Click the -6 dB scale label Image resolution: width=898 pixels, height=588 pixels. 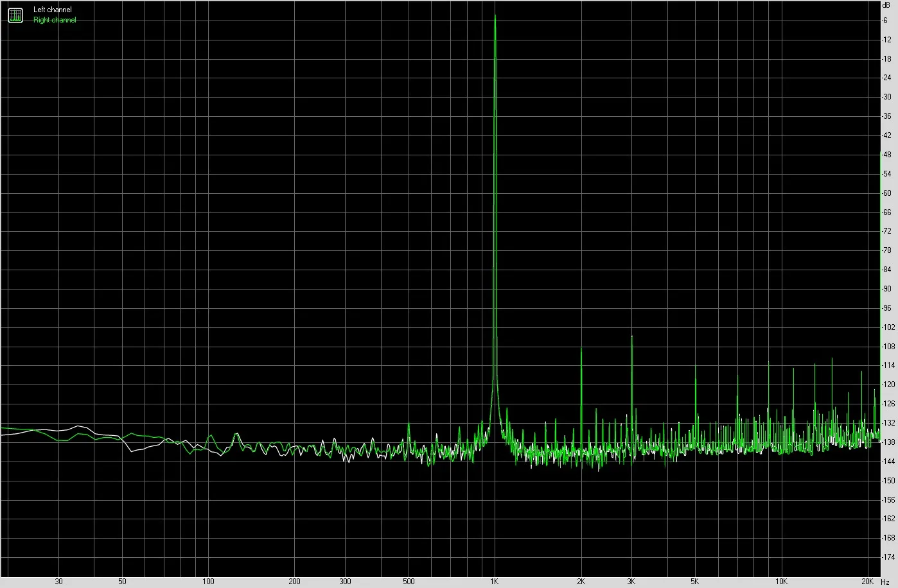click(886, 21)
